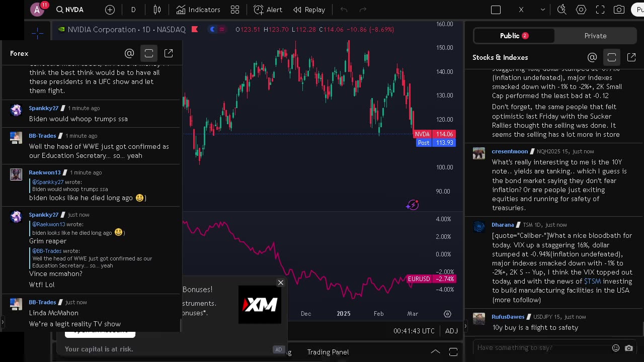The image size is (644, 362).
Task: Open the $TSM ticker link
Action: (x=592, y=281)
